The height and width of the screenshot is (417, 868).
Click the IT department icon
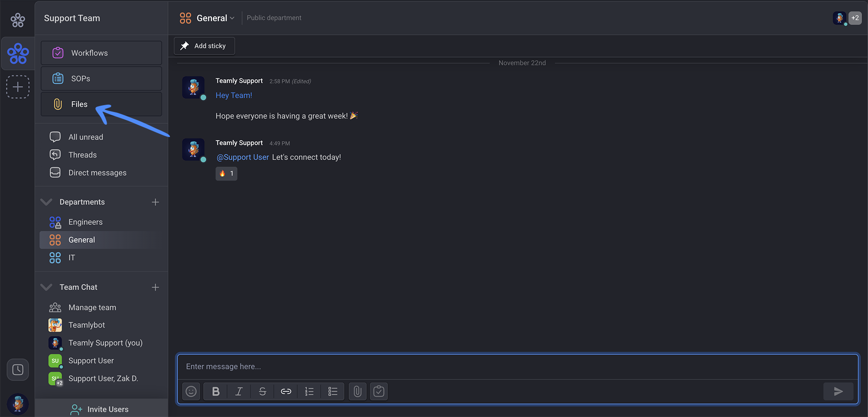click(x=55, y=258)
